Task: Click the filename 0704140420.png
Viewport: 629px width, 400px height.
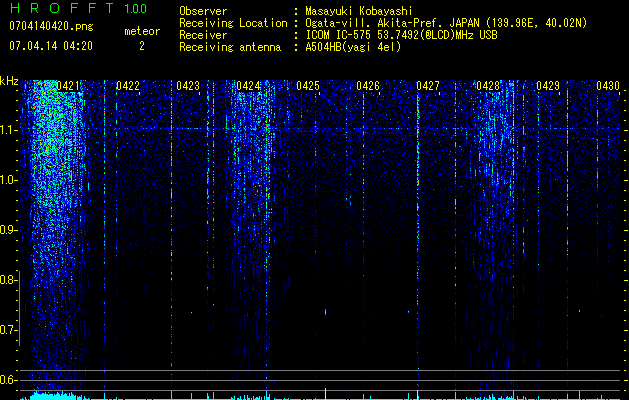Action: coord(51,27)
